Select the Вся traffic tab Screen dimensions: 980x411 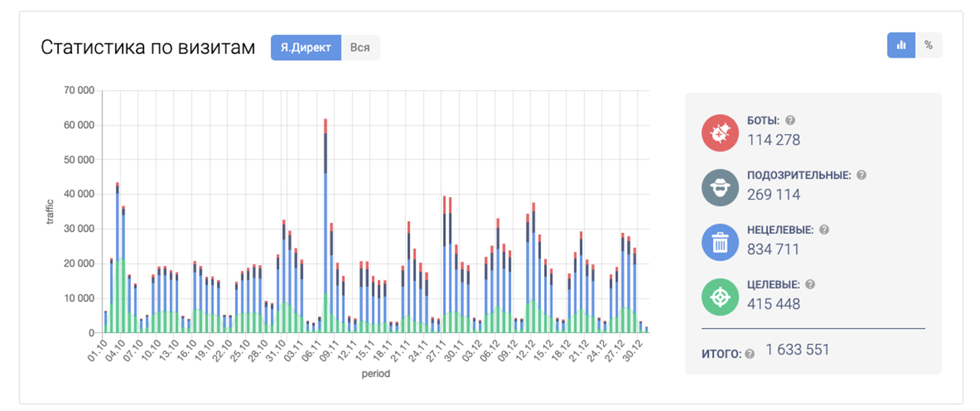click(360, 48)
